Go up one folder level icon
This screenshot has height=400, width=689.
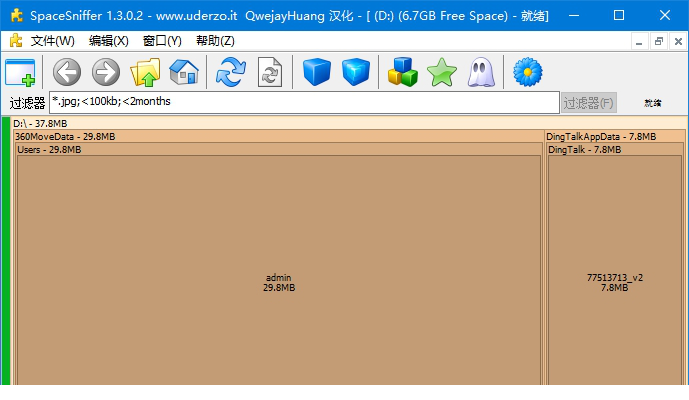pyautogui.click(x=145, y=72)
